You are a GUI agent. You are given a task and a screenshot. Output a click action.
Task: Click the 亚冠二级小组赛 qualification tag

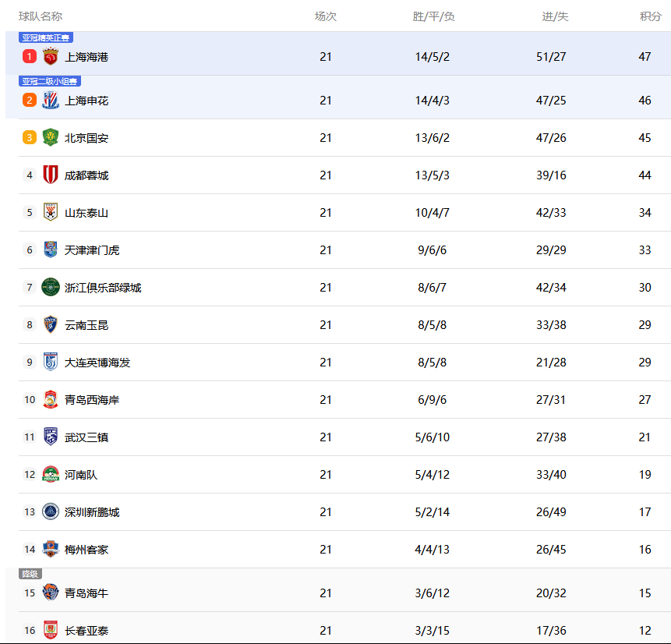coord(50,81)
